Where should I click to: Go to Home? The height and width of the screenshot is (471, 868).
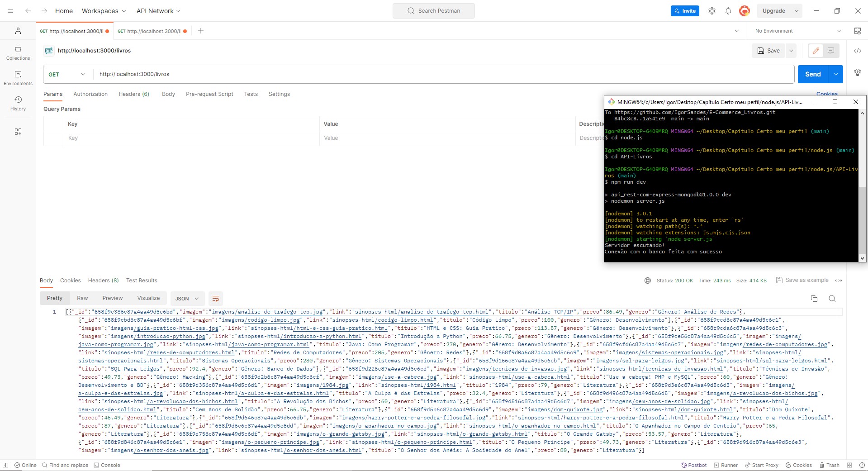click(x=64, y=11)
